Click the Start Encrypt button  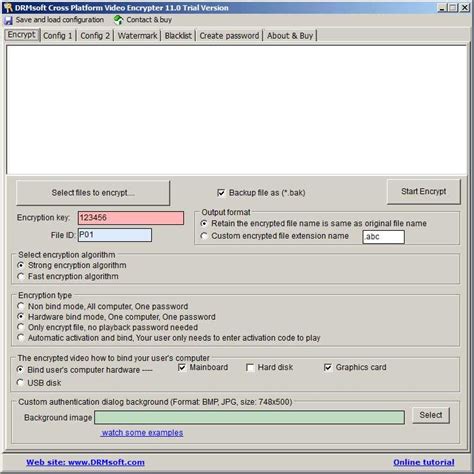(x=424, y=191)
